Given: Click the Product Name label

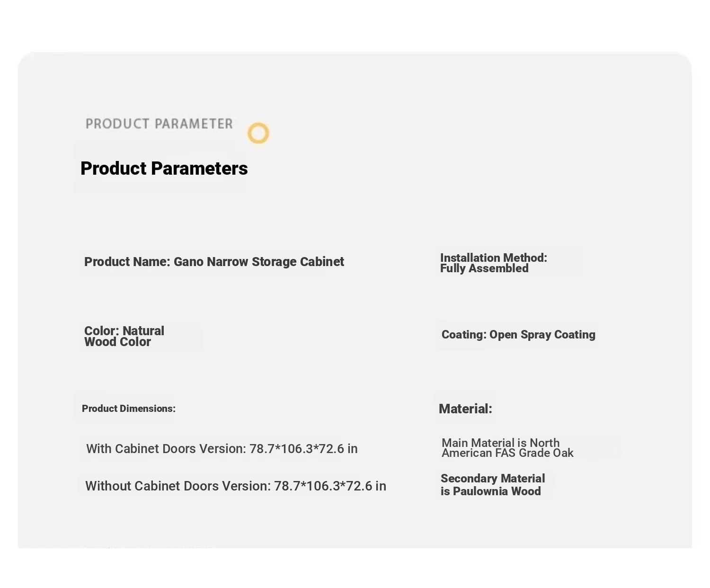Looking at the screenshot, I should (x=127, y=262).
